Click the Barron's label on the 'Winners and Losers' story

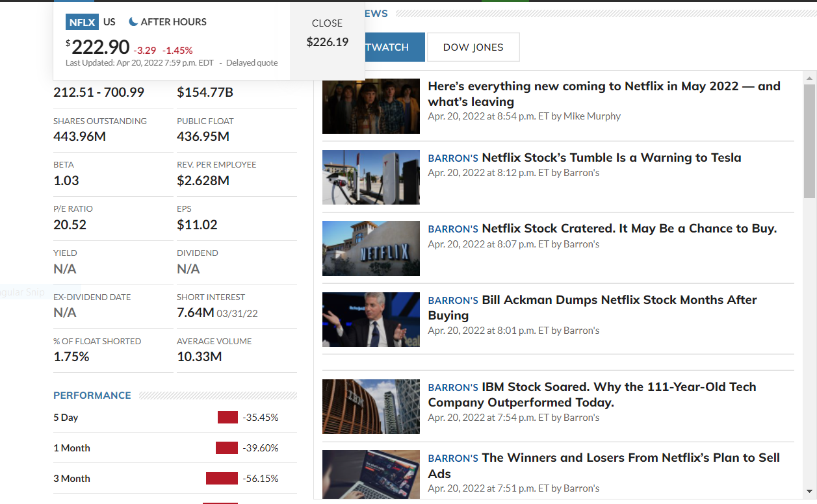(x=453, y=459)
